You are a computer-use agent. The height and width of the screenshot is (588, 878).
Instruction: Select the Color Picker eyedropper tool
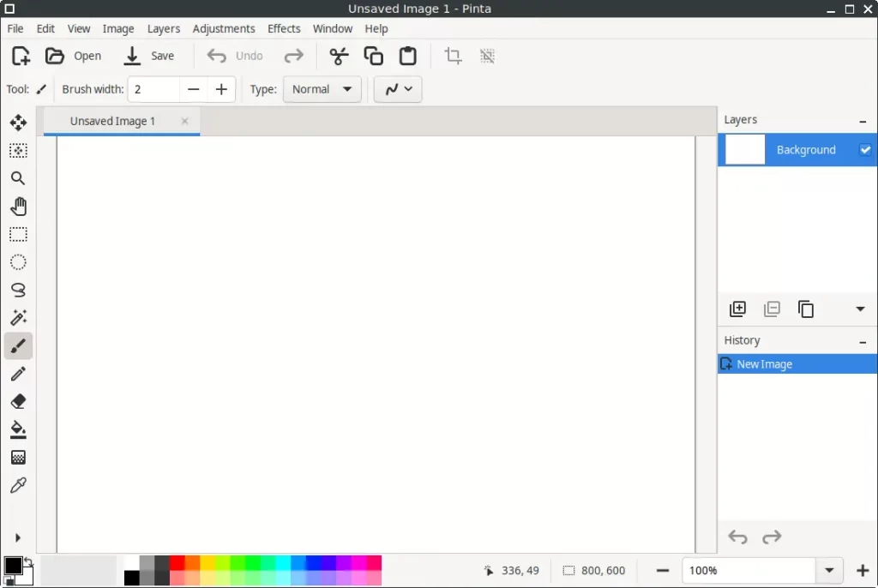click(x=18, y=485)
